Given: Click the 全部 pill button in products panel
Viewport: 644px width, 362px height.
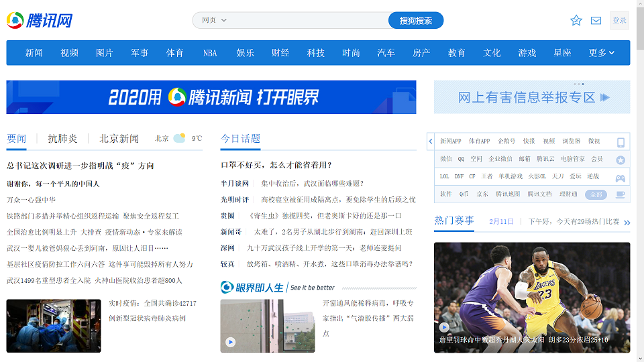Looking at the screenshot, I should pyautogui.click(x=596, y=194).
